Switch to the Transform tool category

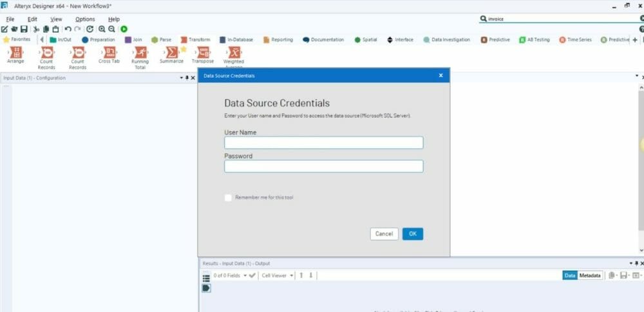click(196, 40)
